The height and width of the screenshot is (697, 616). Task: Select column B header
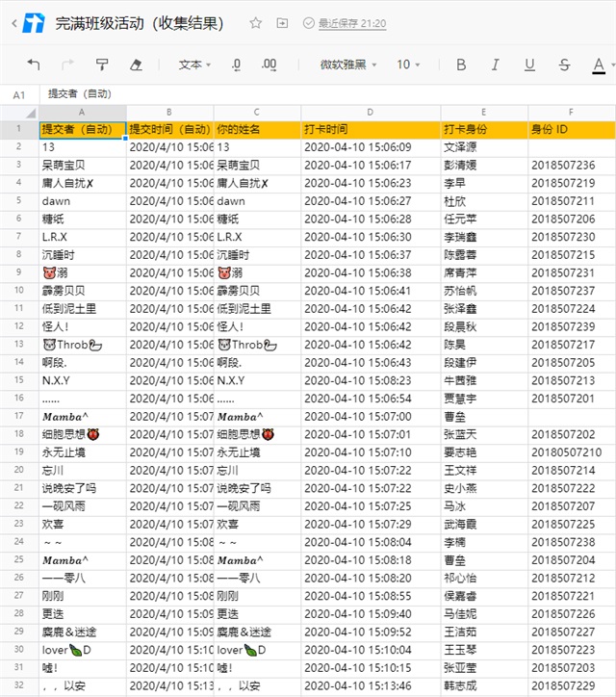coord(169,113)
